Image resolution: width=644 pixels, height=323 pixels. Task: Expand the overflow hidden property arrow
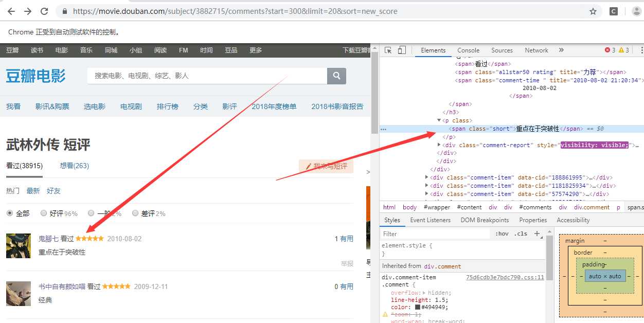pyautogui.click(x=423, y=293)
